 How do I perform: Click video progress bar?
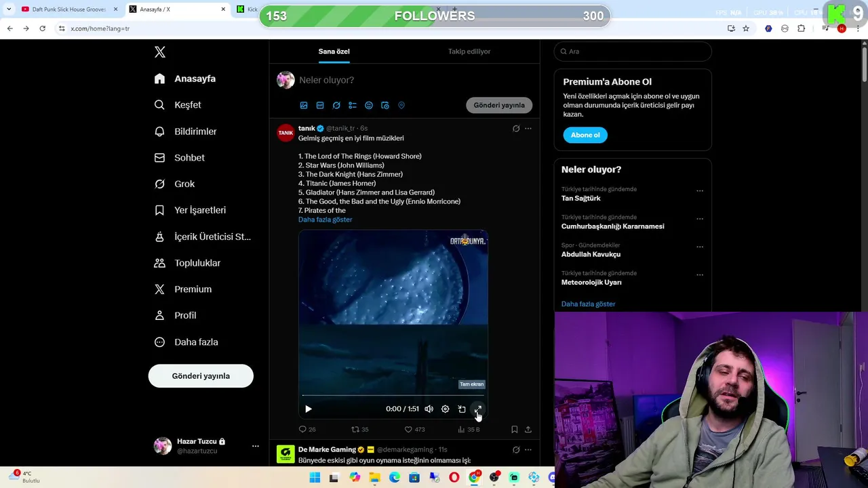pyautogui.click(x=393, y=394)
